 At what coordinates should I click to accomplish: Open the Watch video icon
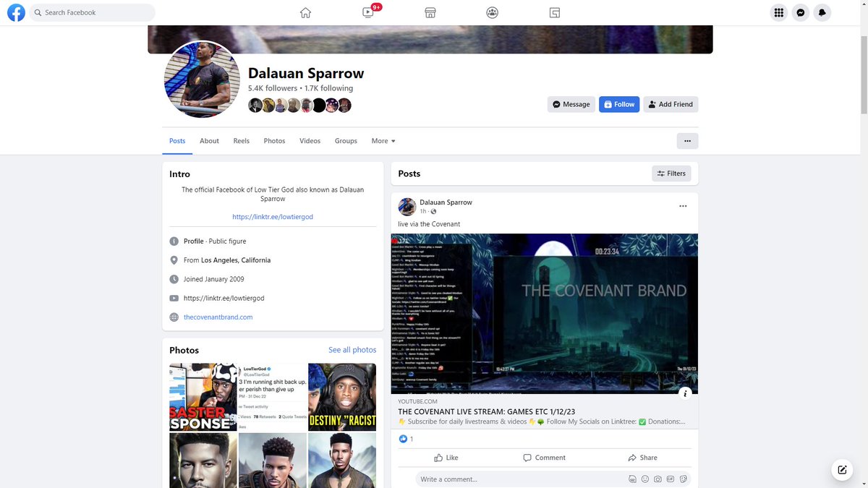[x=368, y=12]
